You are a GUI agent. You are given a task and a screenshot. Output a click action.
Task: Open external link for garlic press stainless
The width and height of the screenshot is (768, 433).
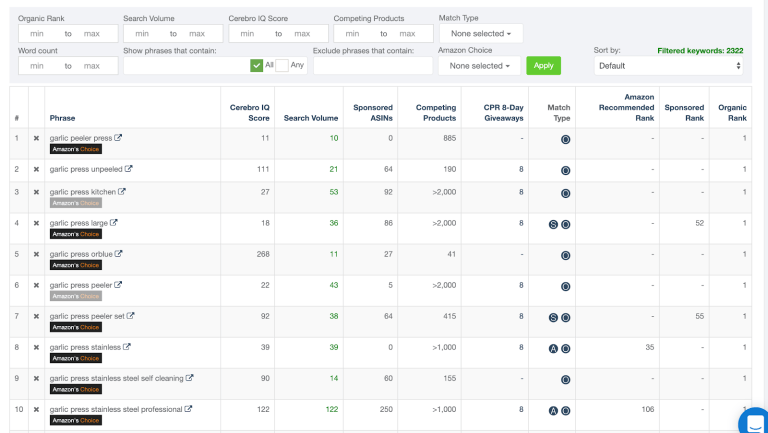(x=127, y=347)
